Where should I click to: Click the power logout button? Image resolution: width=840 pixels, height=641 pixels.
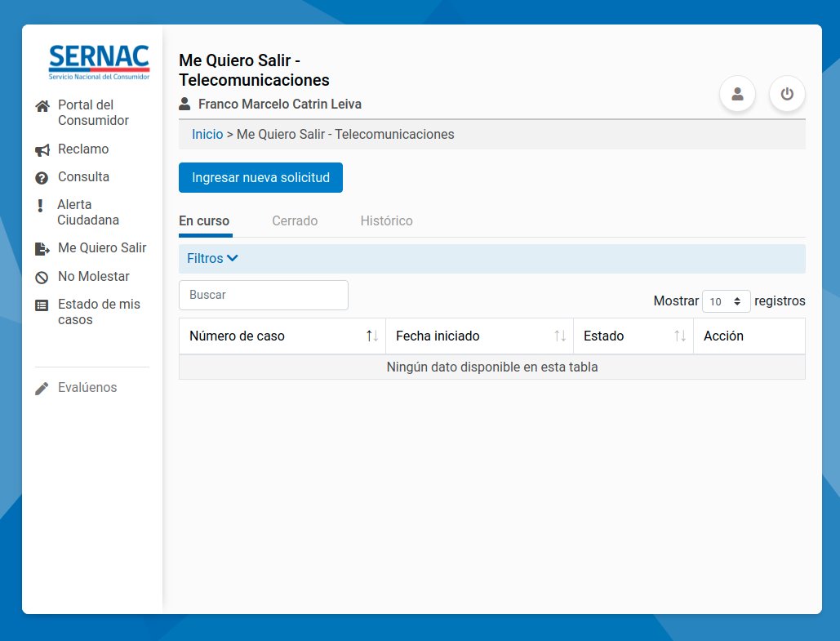[787, 95]
